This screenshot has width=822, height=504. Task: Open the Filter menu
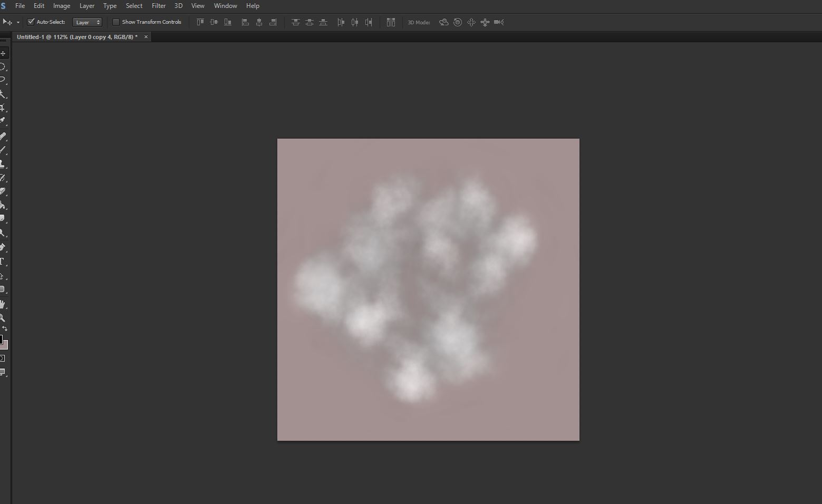(159, 6)
